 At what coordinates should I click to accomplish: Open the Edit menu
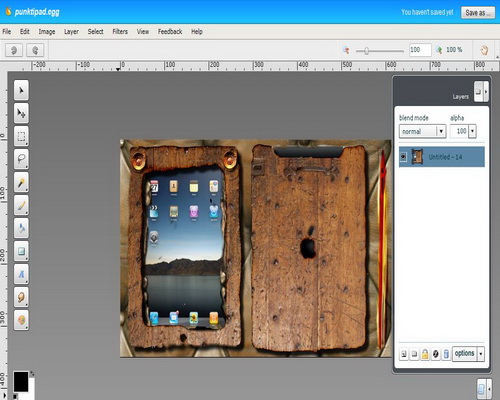pos(25,32)
